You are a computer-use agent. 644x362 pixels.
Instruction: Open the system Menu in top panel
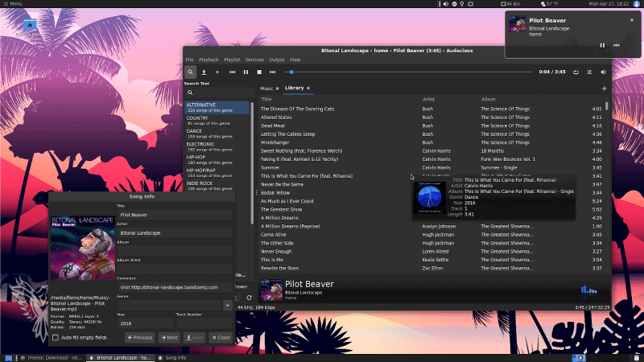point(13,4)
